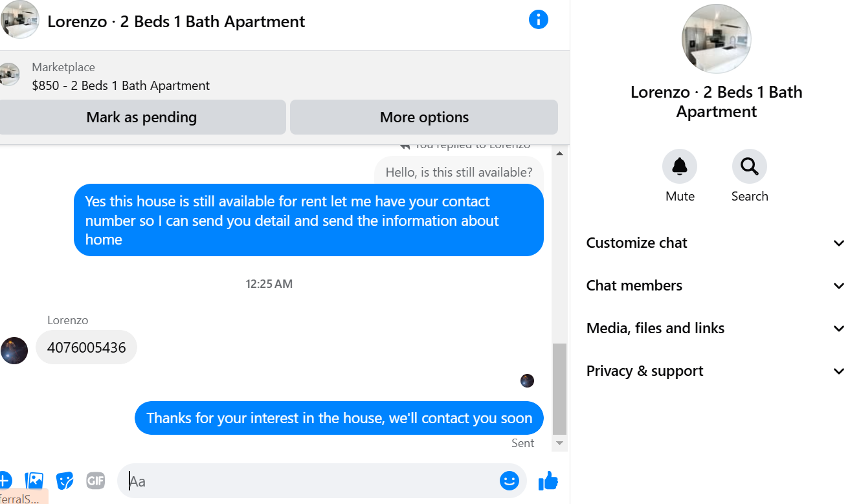Open the emoji picker smiley icon
Screen dimensions: 861x504
[x=509, y=481]
